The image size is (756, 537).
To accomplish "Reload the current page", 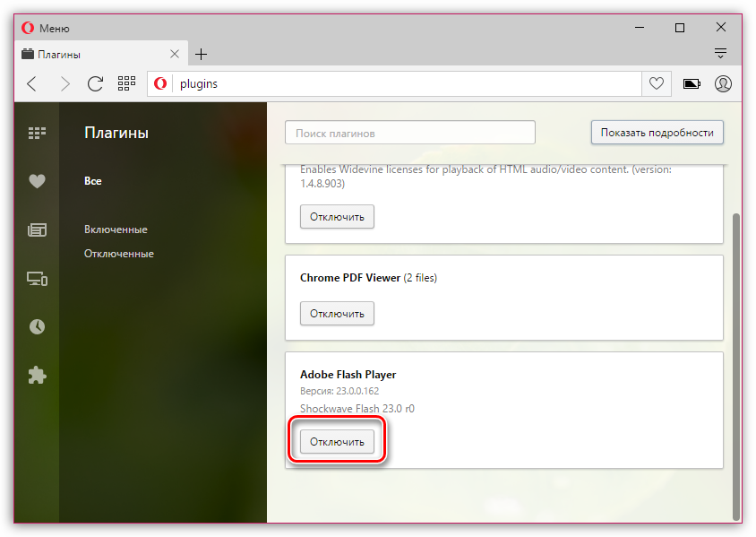I will point(95,84).
